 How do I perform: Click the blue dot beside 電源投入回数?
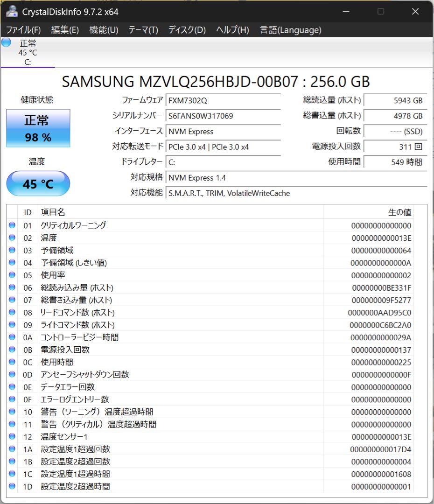tap(12, 350)
